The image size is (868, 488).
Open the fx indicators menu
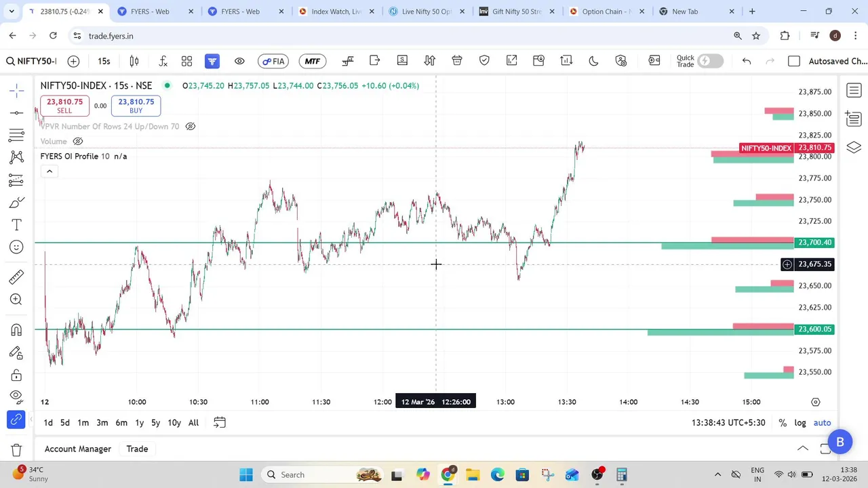pyautogui.click(x=163, y=61)
